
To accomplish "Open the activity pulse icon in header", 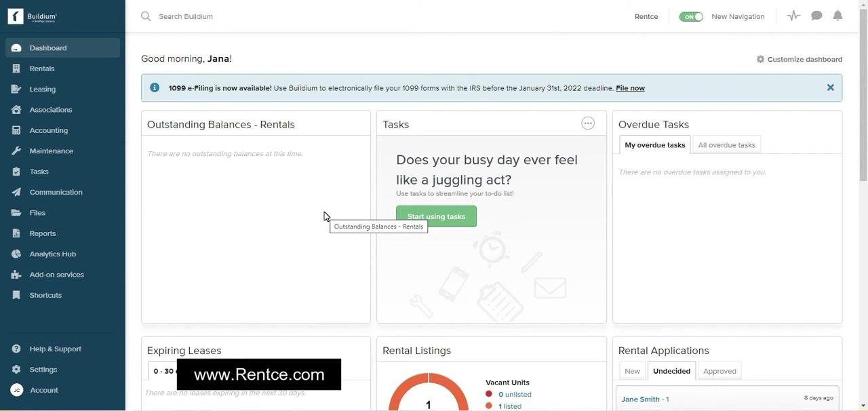I will pos(793,16).
